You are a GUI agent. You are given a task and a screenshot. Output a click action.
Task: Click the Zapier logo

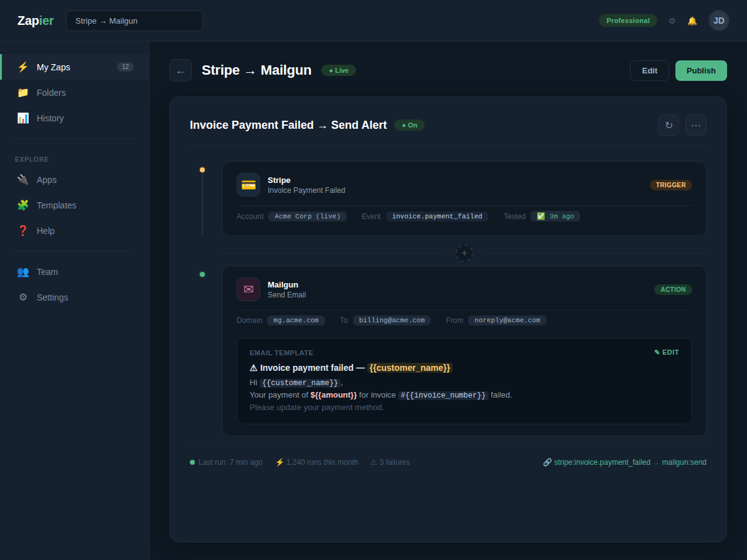tap(35, 21)
